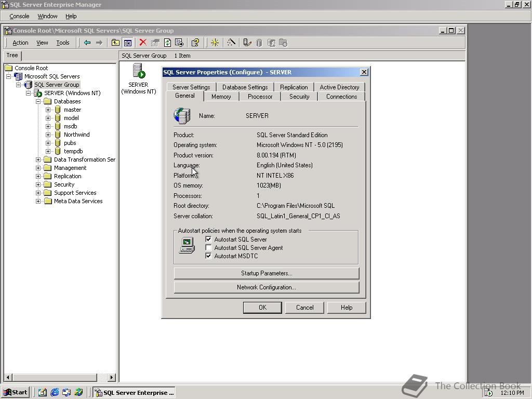The height and width of the screenshot is (399, 532).
Task: Switch to the Database Settings tab
Action: (x=245, y=87)
